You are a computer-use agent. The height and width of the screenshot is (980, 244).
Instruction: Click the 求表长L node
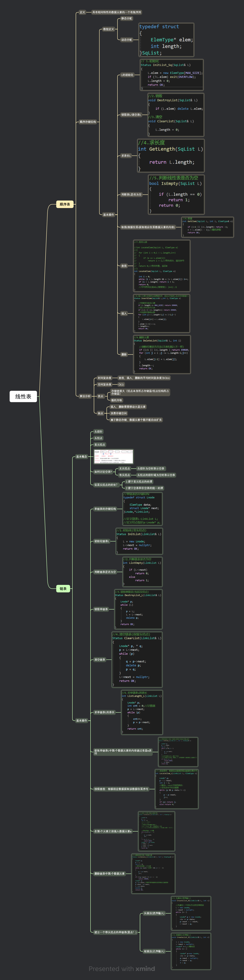[x=126, y=156]
